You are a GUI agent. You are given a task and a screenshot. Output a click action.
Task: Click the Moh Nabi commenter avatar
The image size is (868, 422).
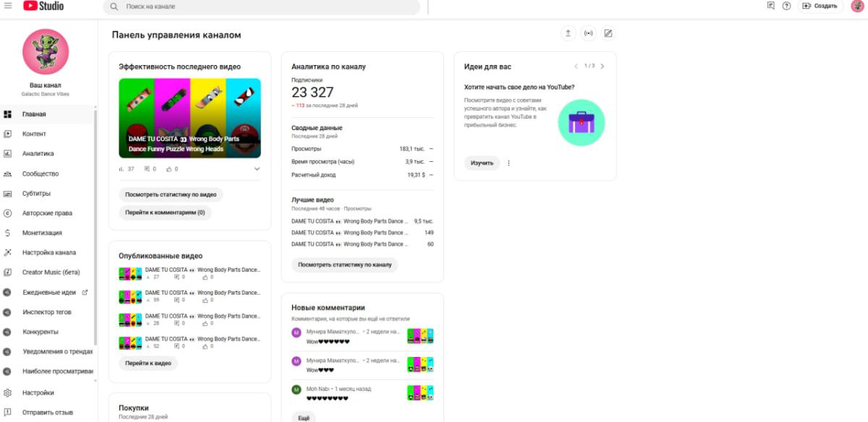297,389
